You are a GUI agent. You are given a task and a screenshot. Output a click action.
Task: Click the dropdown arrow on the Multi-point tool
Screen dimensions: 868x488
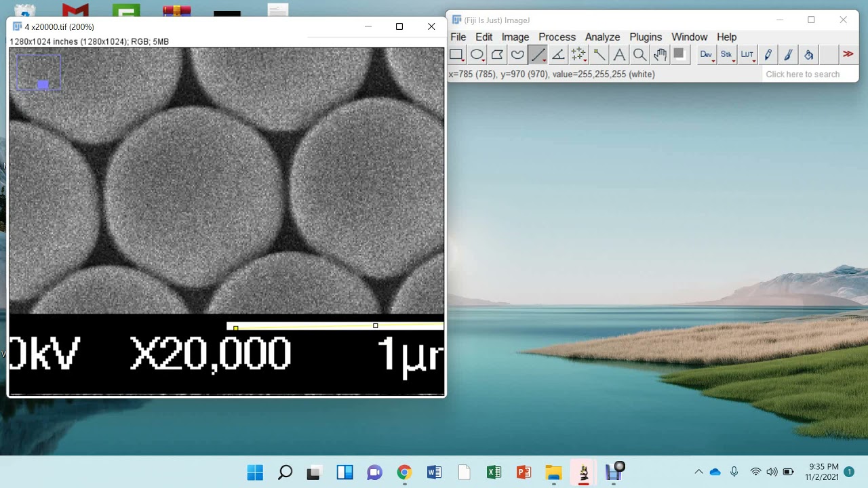[585, 62]
